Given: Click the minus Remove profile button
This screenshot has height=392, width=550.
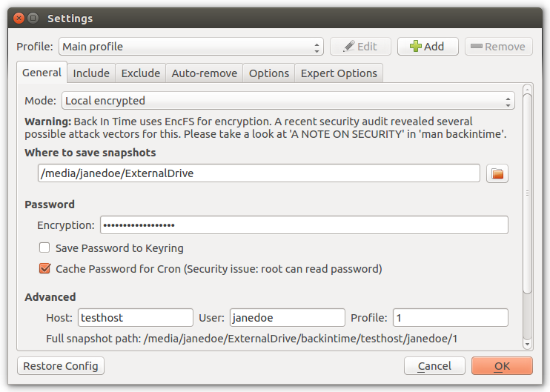Looking at the screenshot, I should click(498, 46).
